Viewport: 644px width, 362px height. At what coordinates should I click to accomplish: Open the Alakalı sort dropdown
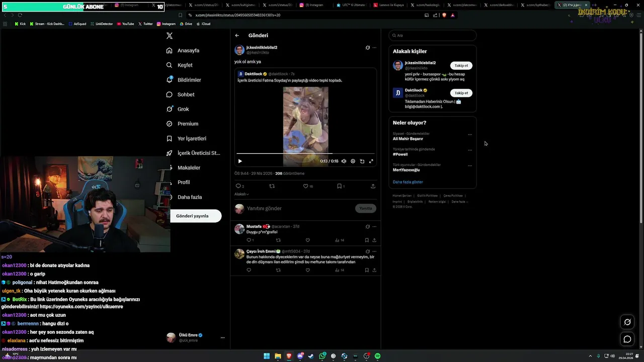tap(242, 194)
